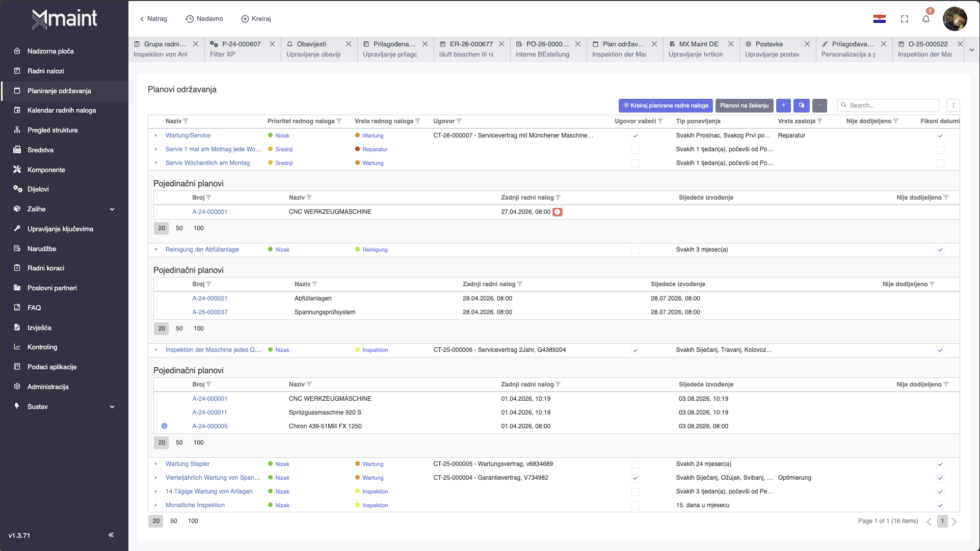The width and height of the screenshot is (980, 551).
Task: Toggle fullscreen mode icon
Action: 905,19
